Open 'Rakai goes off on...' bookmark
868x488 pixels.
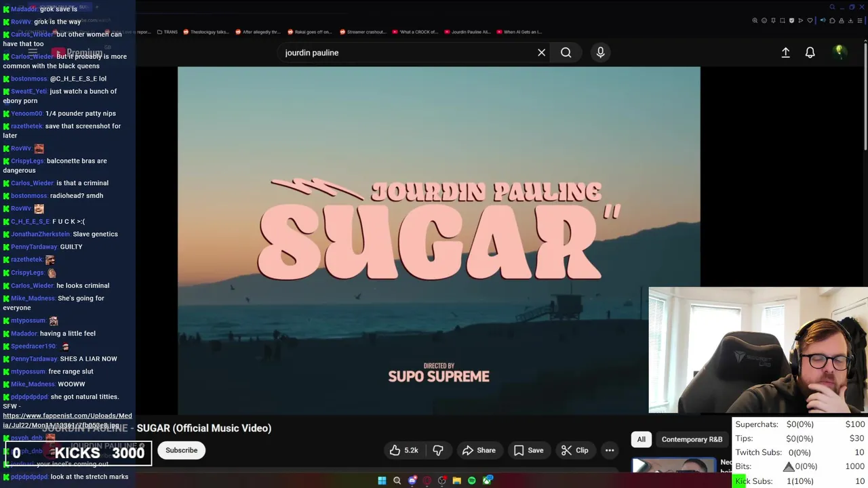[x=310, y=32]
